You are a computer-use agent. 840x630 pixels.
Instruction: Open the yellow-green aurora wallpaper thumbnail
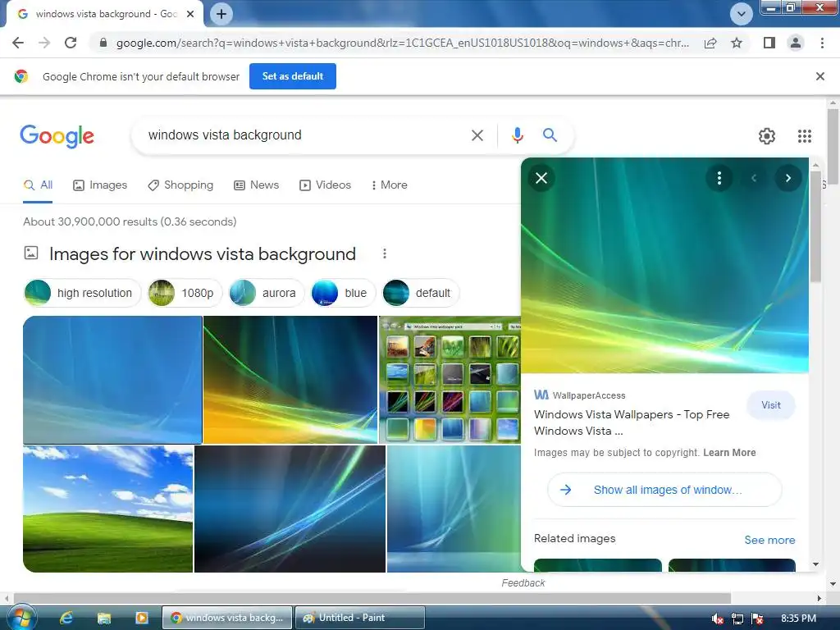pos(290,380)
